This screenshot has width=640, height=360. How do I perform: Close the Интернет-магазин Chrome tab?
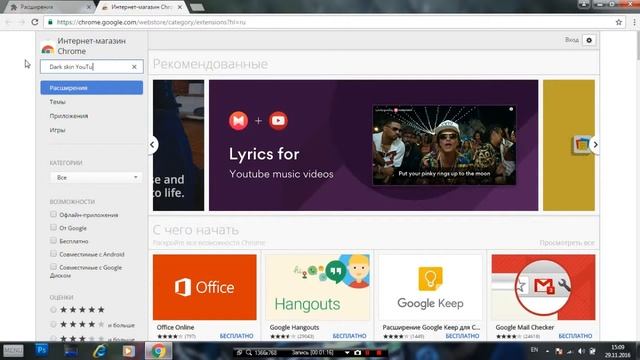(180, 7)
